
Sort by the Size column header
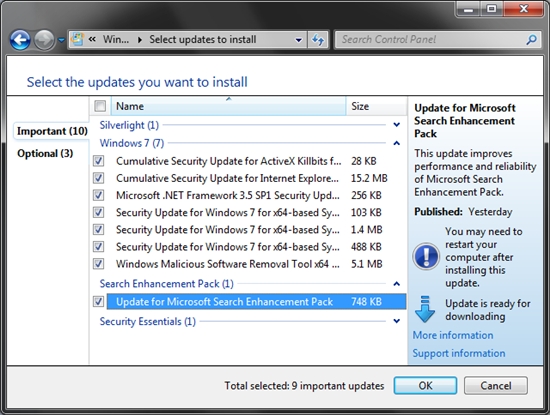click(376, 106)
